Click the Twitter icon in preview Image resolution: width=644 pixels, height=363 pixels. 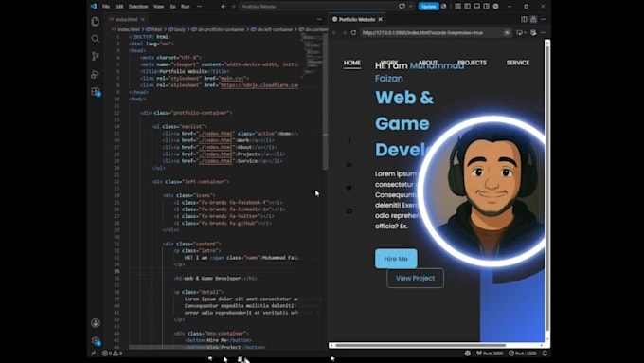pyautogui.click(x=349, y=188)
